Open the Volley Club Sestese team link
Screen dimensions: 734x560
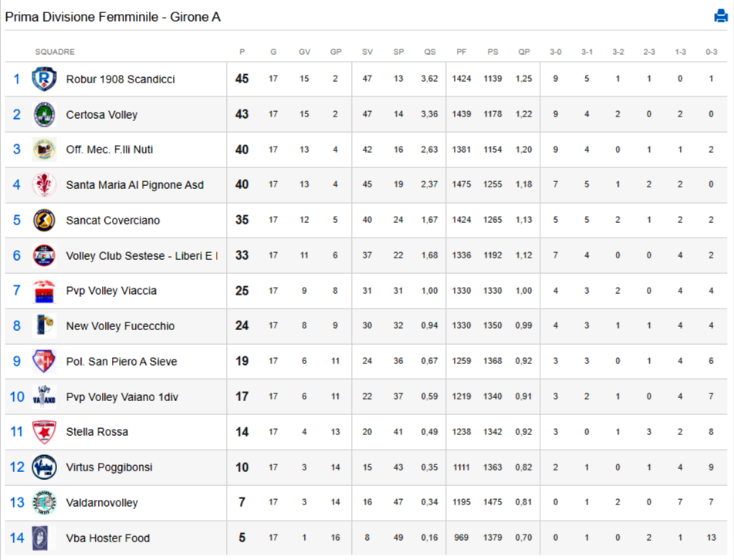(142, 256)
